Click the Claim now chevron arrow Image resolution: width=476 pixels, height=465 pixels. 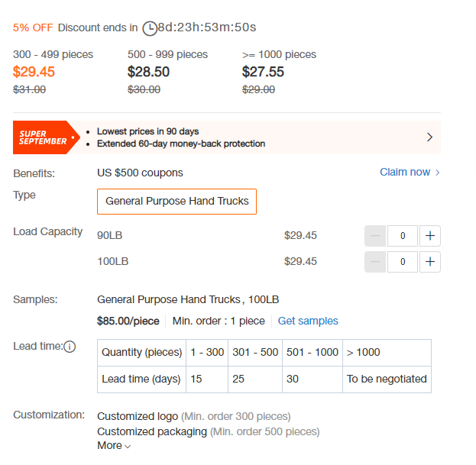438,173
